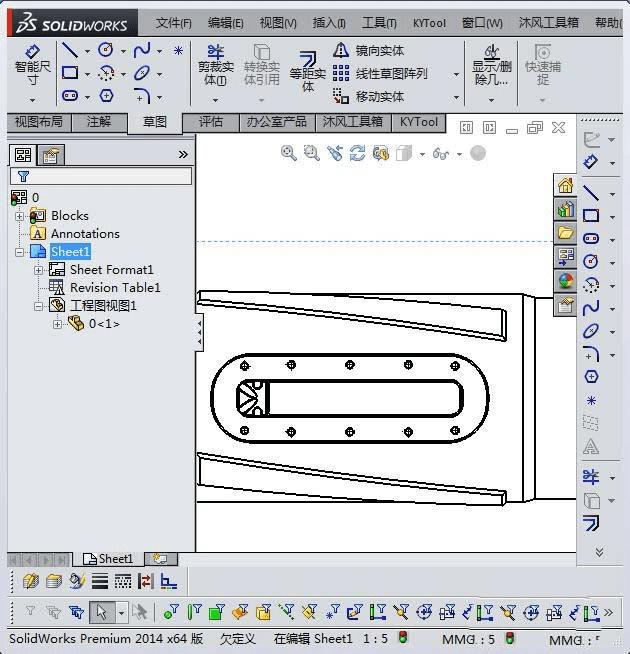The image size is (630, 654).
Task: Pick the Line sketch tool in ribbon
Action: pos(70,50)
